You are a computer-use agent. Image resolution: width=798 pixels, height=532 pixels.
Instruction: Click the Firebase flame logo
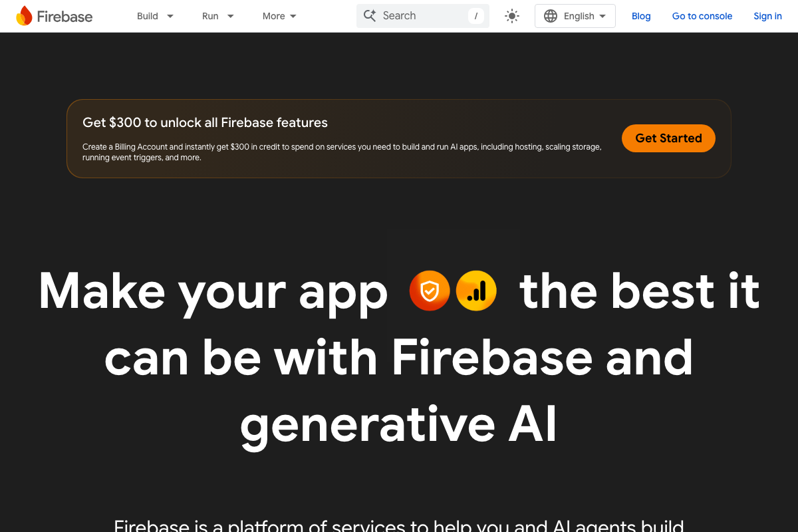click(24, 16)
